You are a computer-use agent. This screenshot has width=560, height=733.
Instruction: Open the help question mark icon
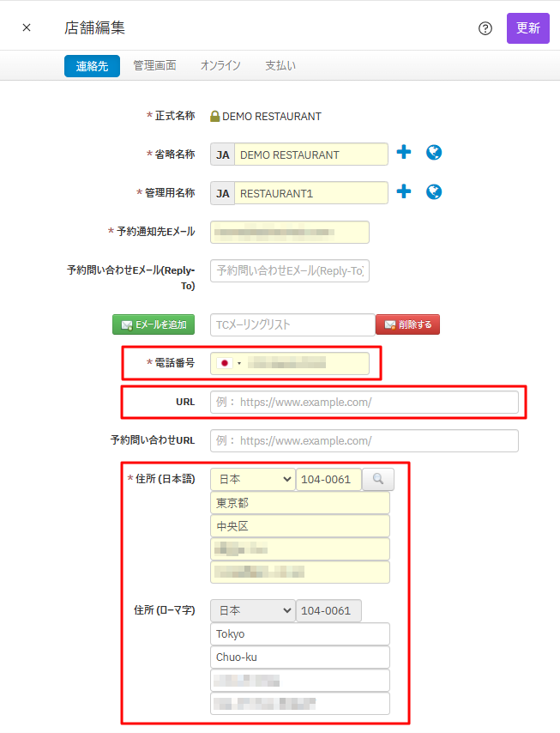[485, 28]
